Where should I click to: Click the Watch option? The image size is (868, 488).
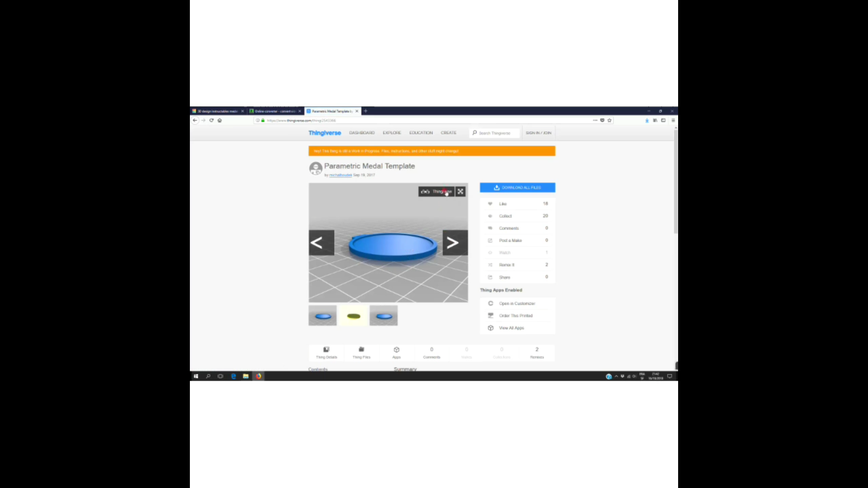[518, 253]
